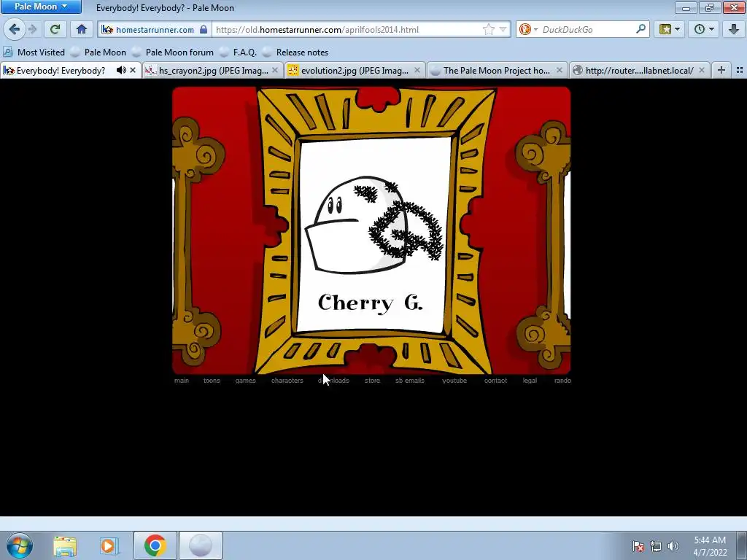Open the DuckDuckGo search engine selector
The height and width of the screenshot is (560, 747).
[x=528, y=29]
